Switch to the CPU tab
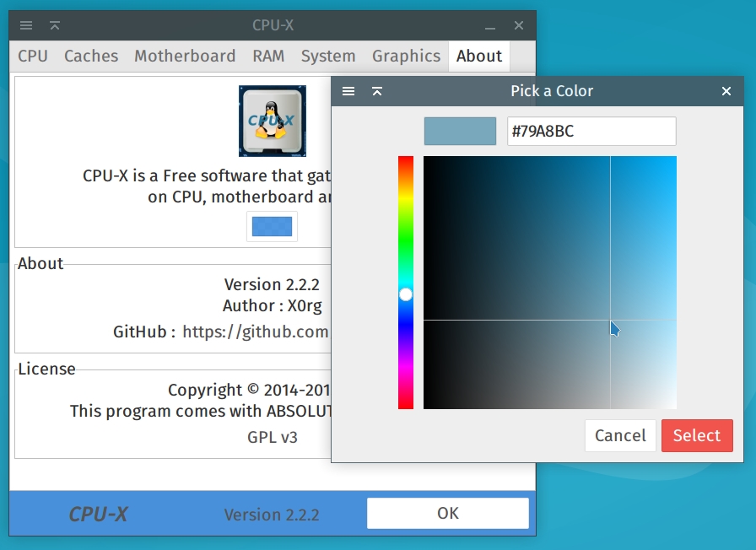756x550 pixels. coord(33,56)
